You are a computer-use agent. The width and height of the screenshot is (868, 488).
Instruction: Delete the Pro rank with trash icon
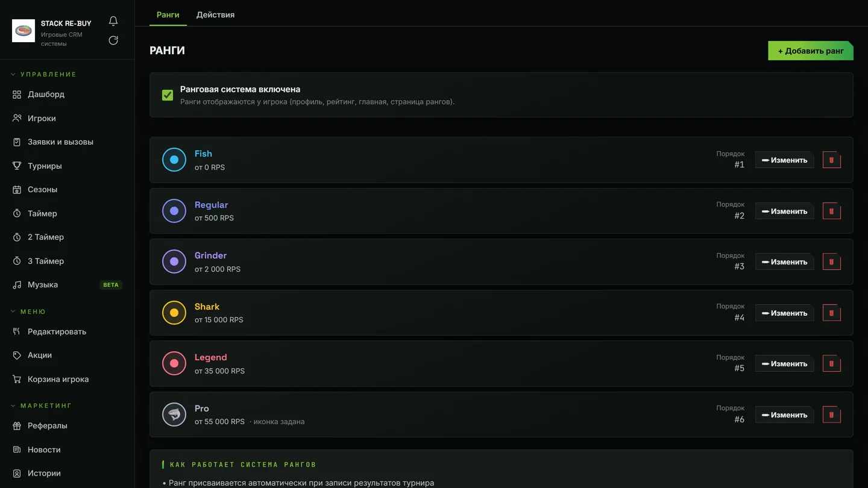click(x=832, y=415)
